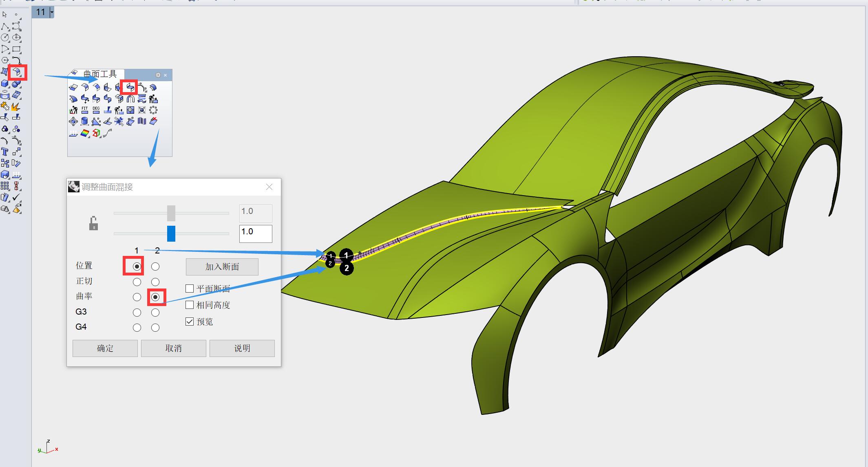Select the Text object tool
The width and height of the screenshot is (868, 467).
[x=5, y=152]
